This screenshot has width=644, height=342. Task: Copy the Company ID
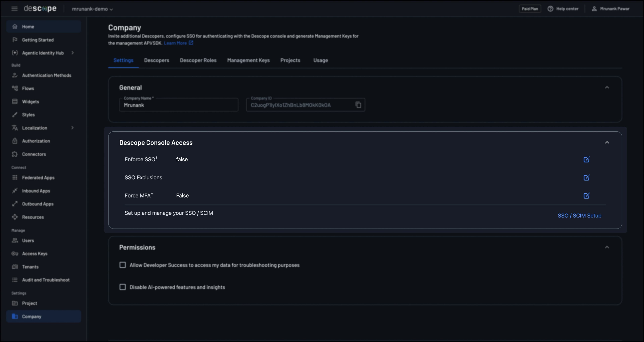(x=358, y=105)
